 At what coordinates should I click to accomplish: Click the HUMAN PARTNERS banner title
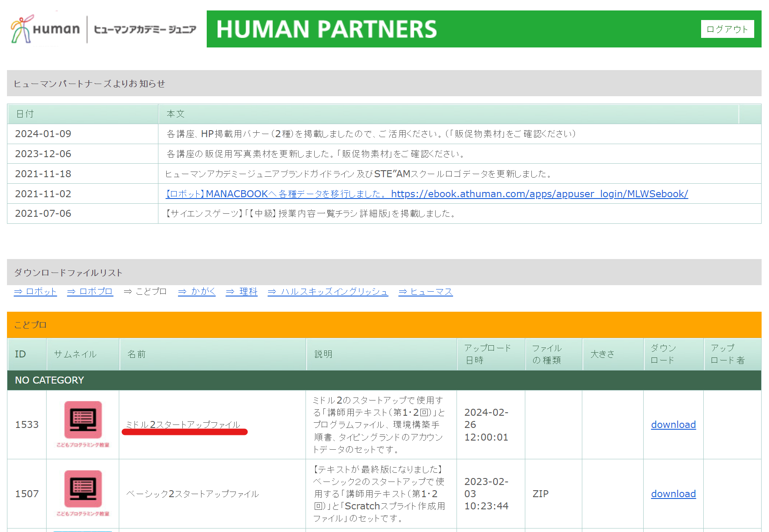point(326,29)
